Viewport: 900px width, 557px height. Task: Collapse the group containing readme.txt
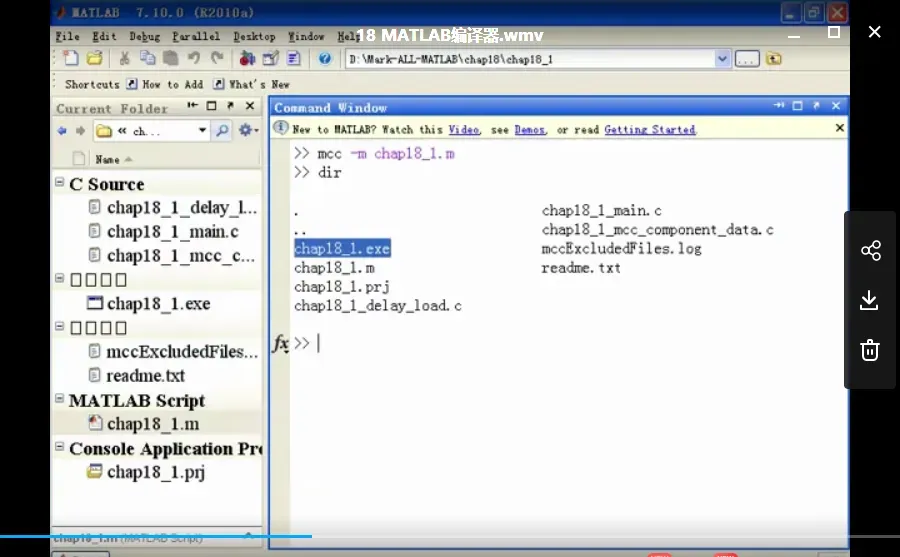(x=59, y=326)
